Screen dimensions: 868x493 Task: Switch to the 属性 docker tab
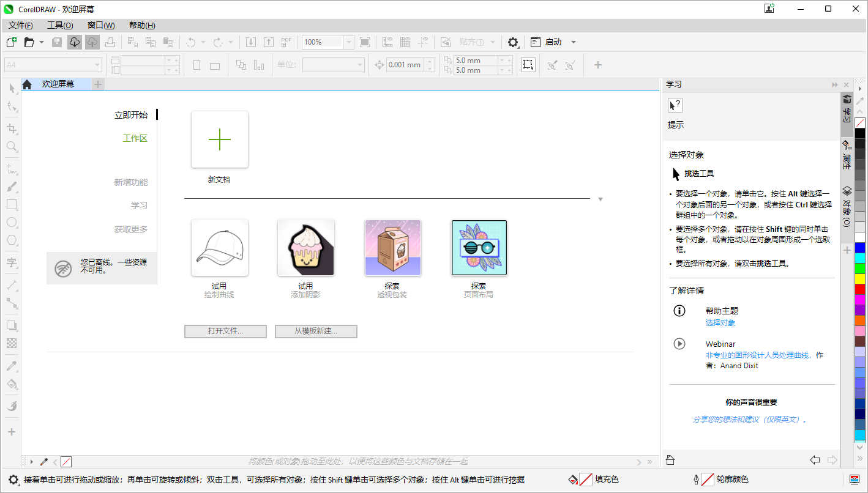click(x=847, y=154)
